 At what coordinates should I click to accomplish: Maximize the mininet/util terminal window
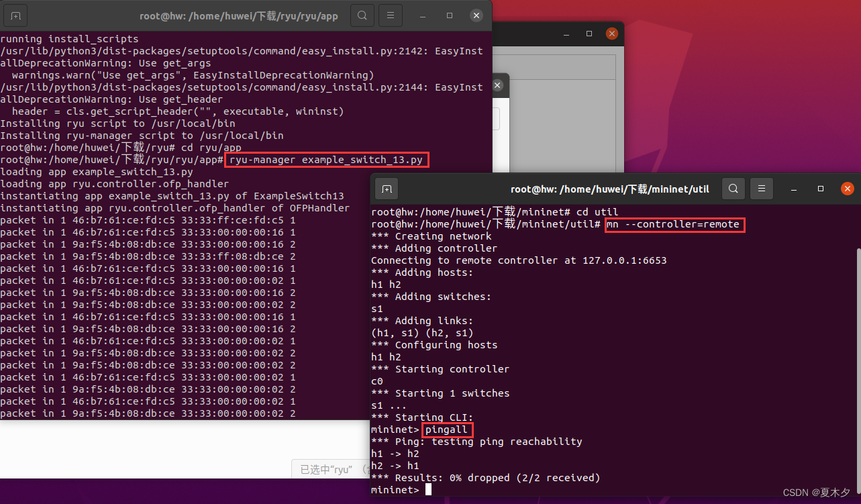click(x=821, y=189)
